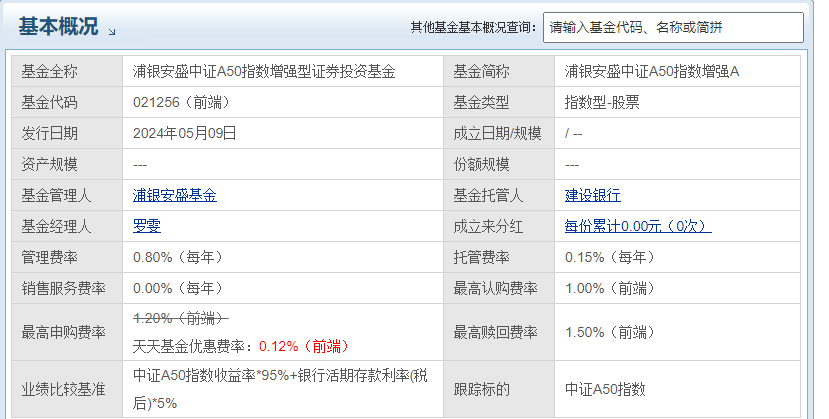This screenshot has width=829, height=419.
Task: Open the 每份累计0.00元（0次） dividend link
Action: [638, 226]
